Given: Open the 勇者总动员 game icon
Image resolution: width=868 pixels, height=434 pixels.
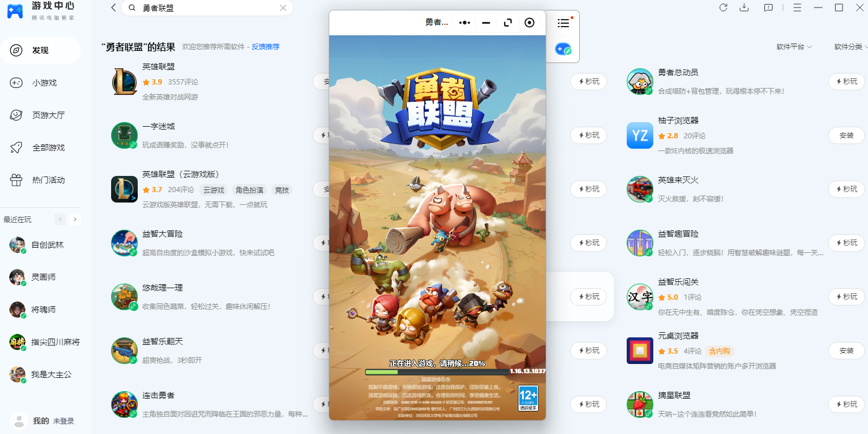Looking at the screenshot, I should pos(640,82).
